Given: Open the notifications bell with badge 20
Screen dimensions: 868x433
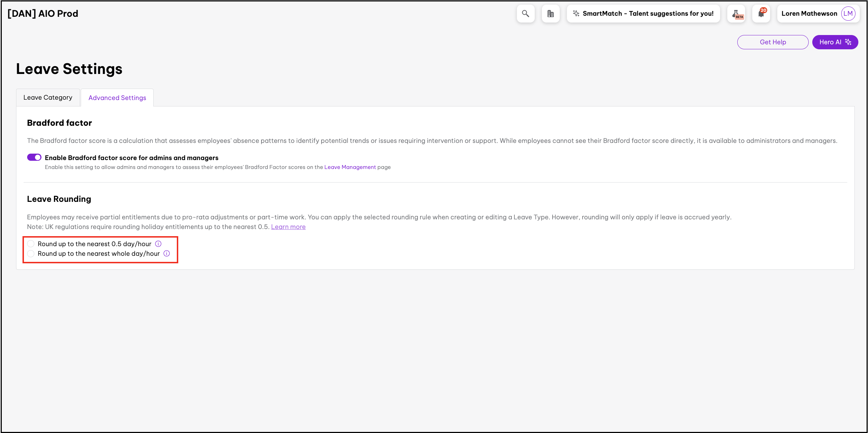Looking at the screenshot, I should pos(761,14).
